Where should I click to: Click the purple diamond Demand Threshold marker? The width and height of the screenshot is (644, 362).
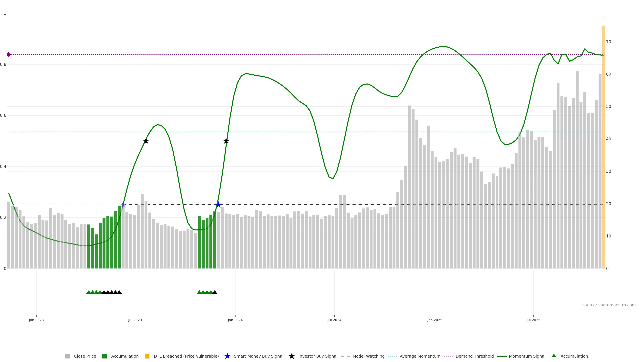click(9, 54)
